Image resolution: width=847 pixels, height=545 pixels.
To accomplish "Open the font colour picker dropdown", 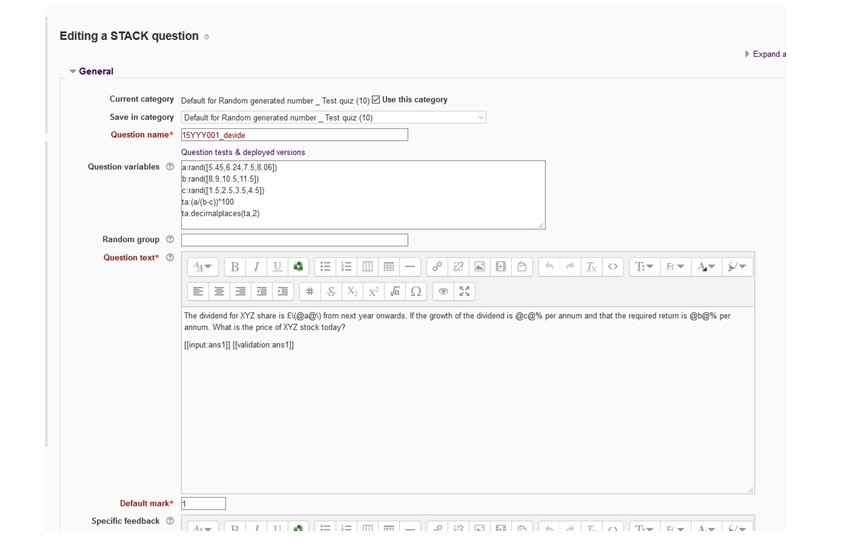I will point(706,267).
